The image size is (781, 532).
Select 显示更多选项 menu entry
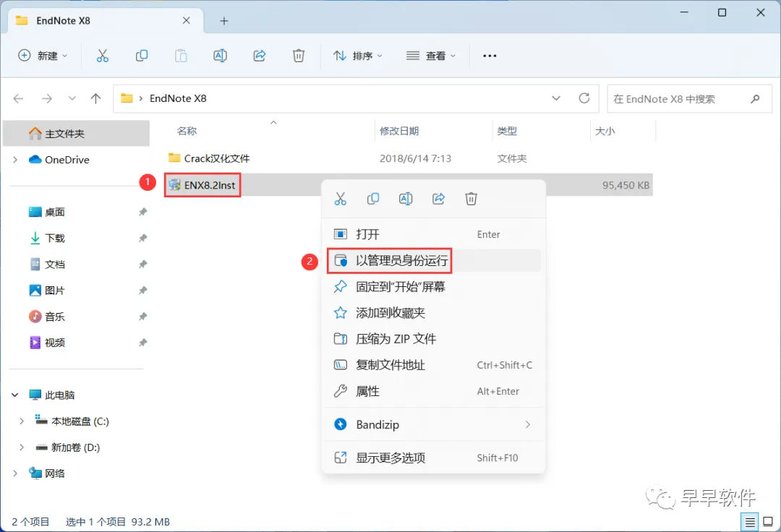click(x=433, y=458)
